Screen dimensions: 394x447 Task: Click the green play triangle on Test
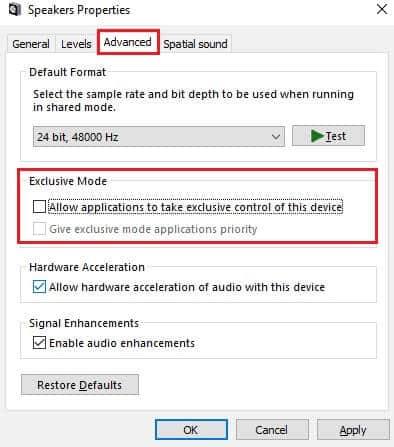[x=317, y=136]
